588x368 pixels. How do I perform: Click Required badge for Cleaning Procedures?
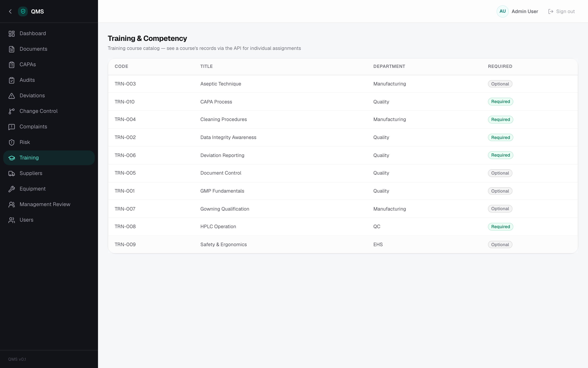[501, 120]
